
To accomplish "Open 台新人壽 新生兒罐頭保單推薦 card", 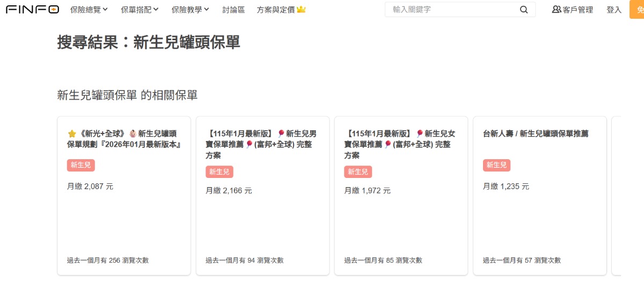I will 536,133.
